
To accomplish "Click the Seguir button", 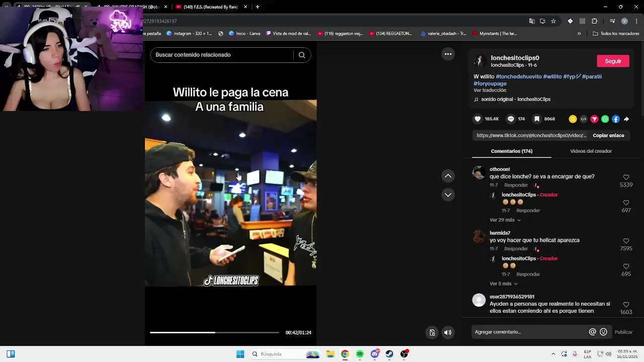I will click(x=613, y=61).
